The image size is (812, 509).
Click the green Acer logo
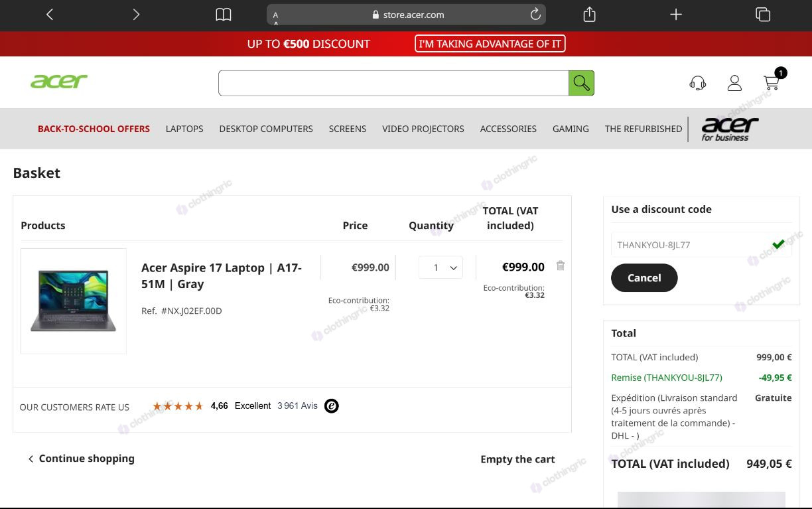[59, 82]
